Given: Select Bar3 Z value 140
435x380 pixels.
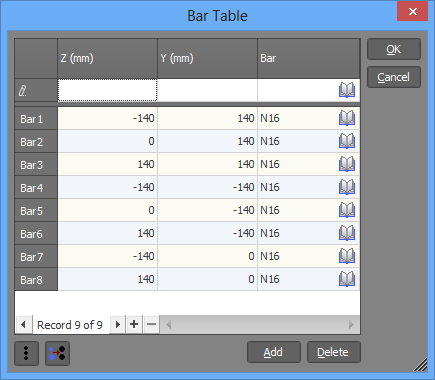Looking at the screenshot, I should (107, 164).
